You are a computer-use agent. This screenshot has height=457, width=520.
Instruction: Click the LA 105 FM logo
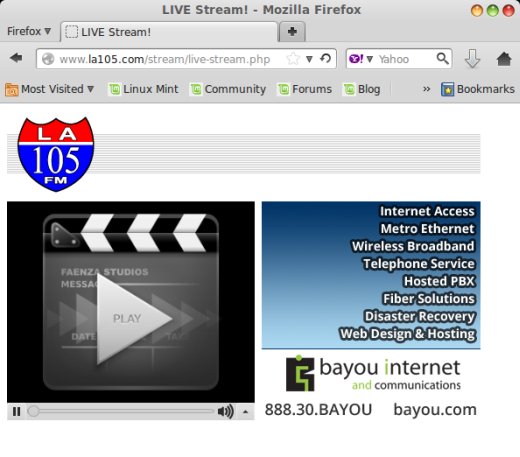(56, 154)
